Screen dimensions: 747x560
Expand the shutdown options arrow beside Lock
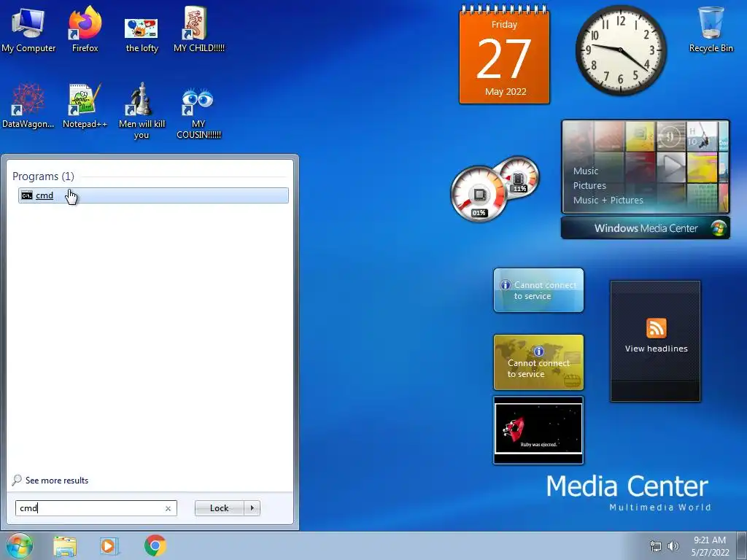pos(252,508)
